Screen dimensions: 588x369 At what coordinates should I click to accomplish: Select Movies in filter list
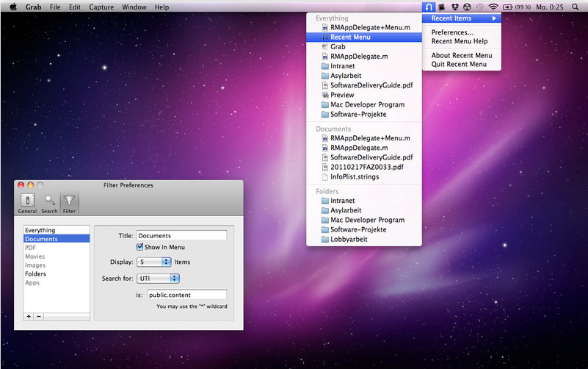point(57,257)
